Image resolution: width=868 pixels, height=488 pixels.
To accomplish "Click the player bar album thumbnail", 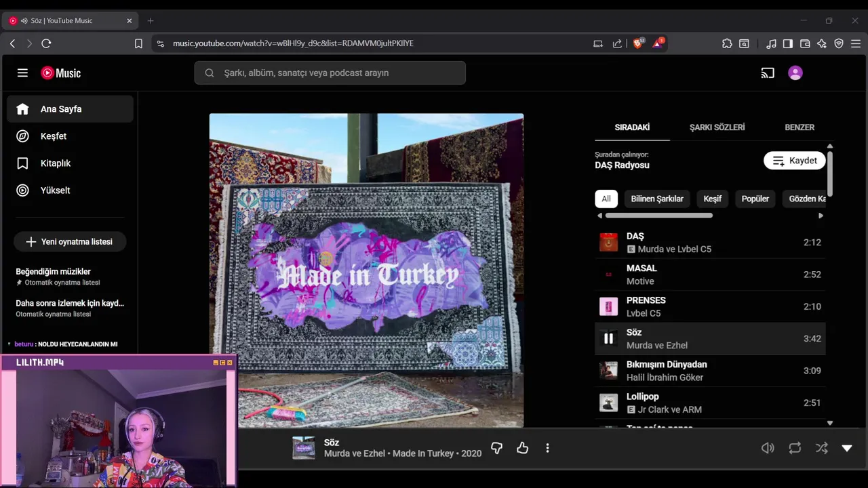I will [x=304, y=448].
